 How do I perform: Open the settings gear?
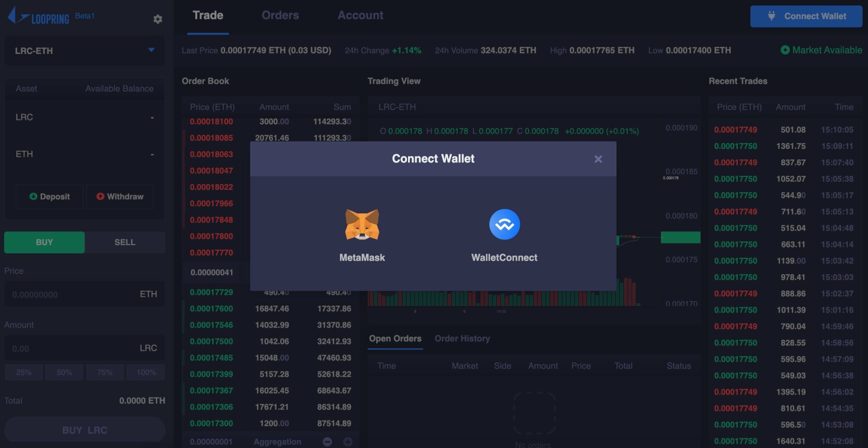pyautogui.click(x=158, y=18)
